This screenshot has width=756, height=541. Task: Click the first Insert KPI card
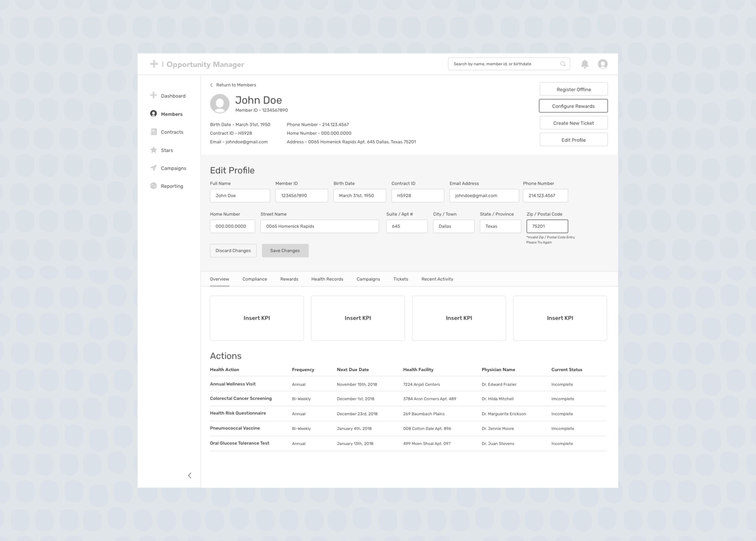click(257, 318)
